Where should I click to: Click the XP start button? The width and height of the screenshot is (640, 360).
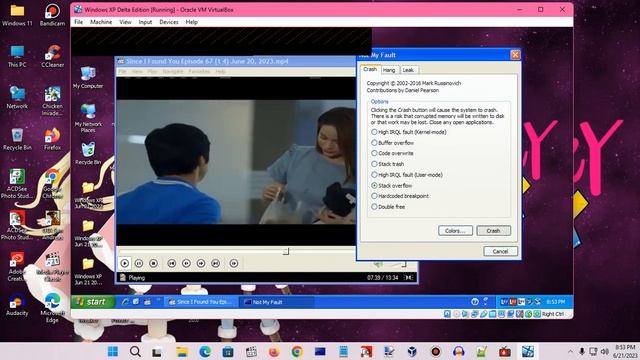click(x=93, y=302)
